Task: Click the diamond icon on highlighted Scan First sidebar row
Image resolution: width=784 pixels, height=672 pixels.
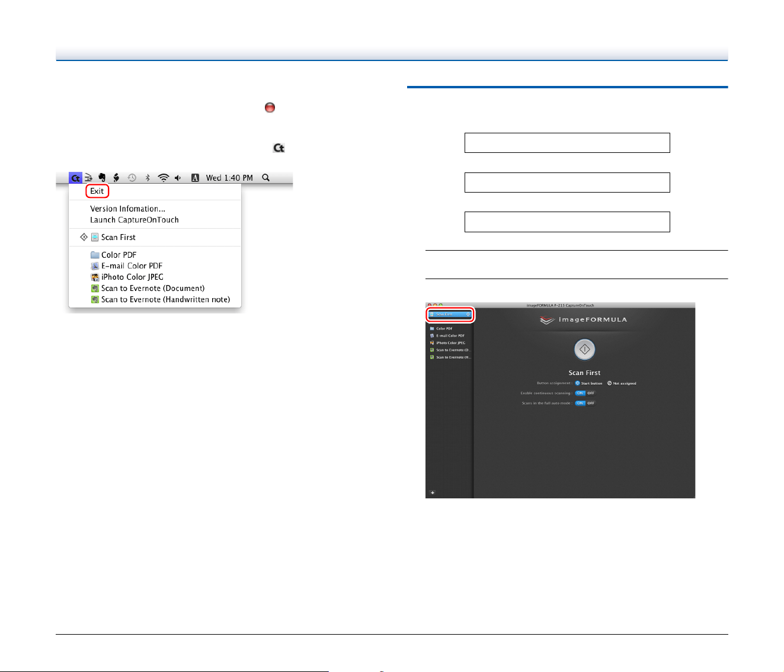Action: (468, 314)
